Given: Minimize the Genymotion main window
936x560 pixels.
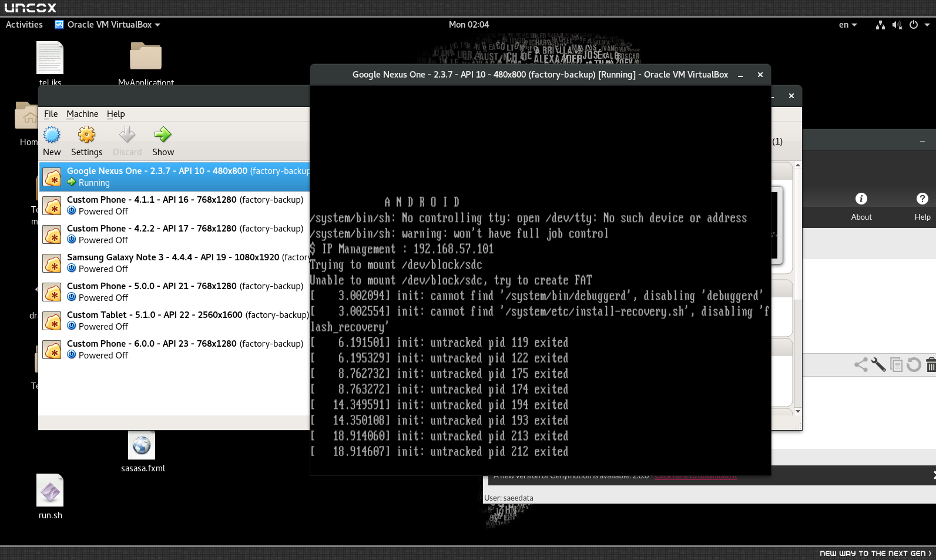Looking at the screenshot, I should click(922, 142).
